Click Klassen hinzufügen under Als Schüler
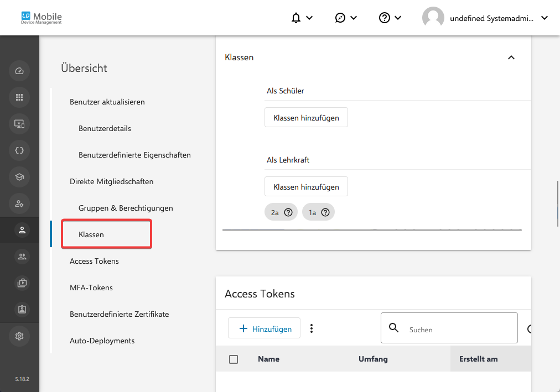The height and width of the screenshot is (392, 560). (x=306, y=118)
